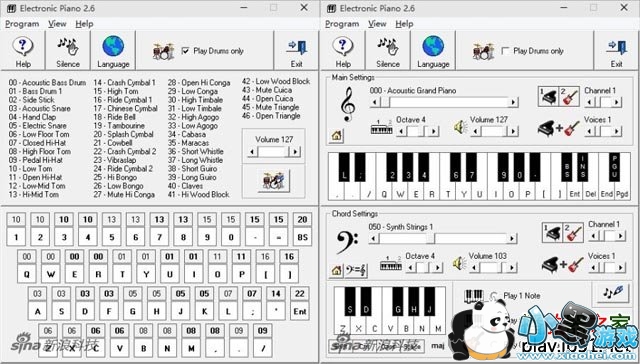This screenshot has width=640, height=364.
Task: Open Language globe in the drums window toolbar
Action: click(113, 46)
